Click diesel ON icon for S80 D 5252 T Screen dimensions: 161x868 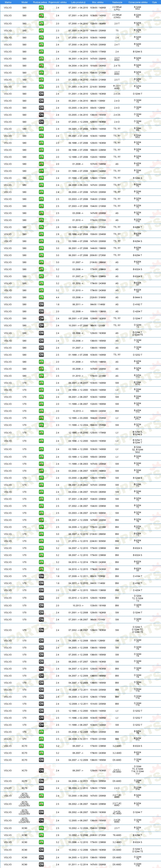[41, 354]
